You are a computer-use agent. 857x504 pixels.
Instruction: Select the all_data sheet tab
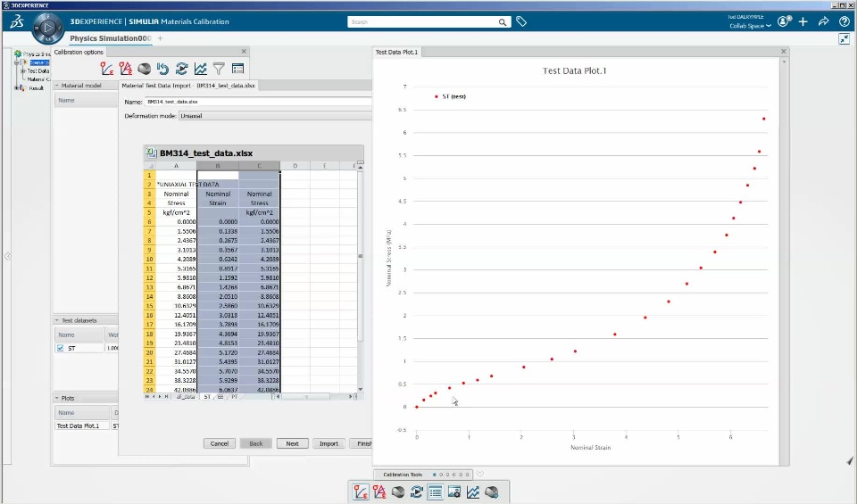point(186,397)
